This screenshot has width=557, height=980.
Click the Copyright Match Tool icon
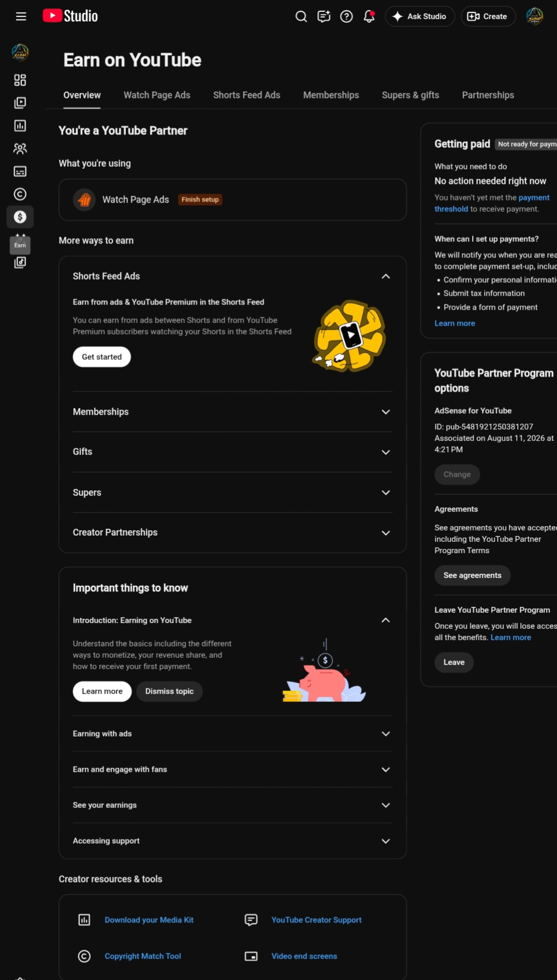click(84, 956)
